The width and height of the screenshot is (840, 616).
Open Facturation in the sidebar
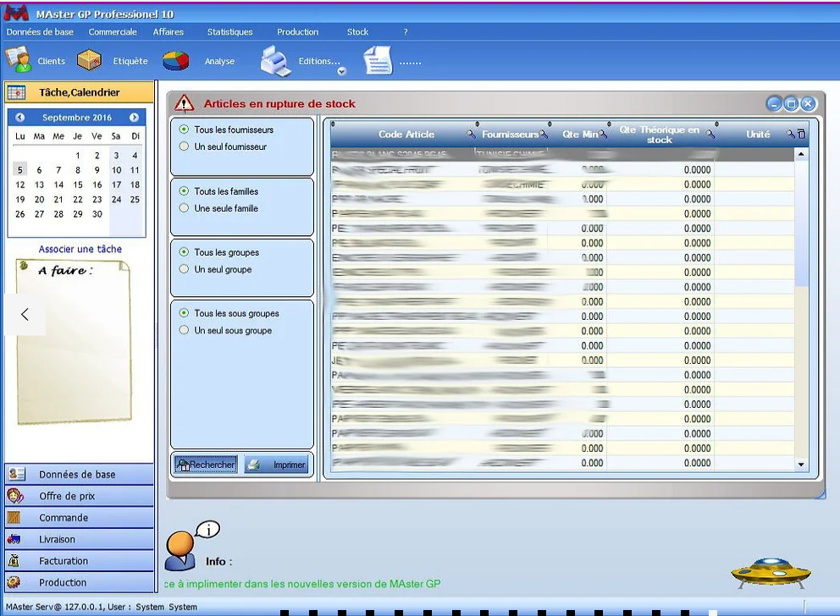64,561
